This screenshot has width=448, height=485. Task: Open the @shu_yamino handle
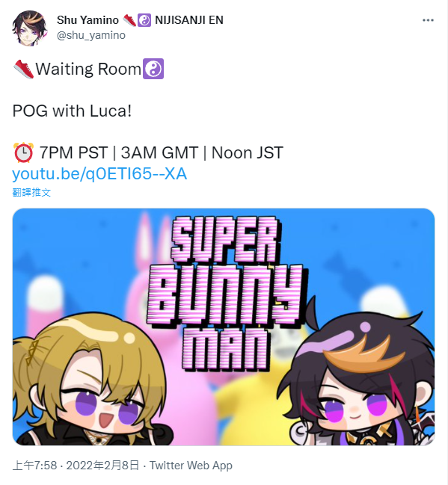91,35
